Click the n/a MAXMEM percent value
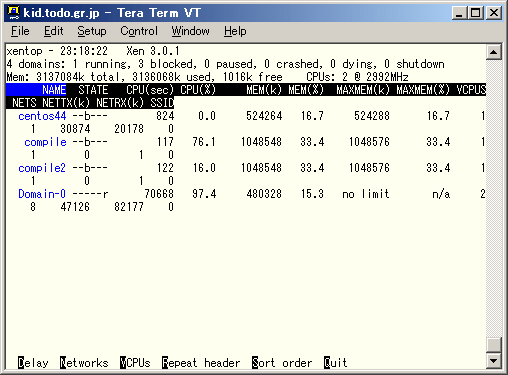 tap(441, 194)
